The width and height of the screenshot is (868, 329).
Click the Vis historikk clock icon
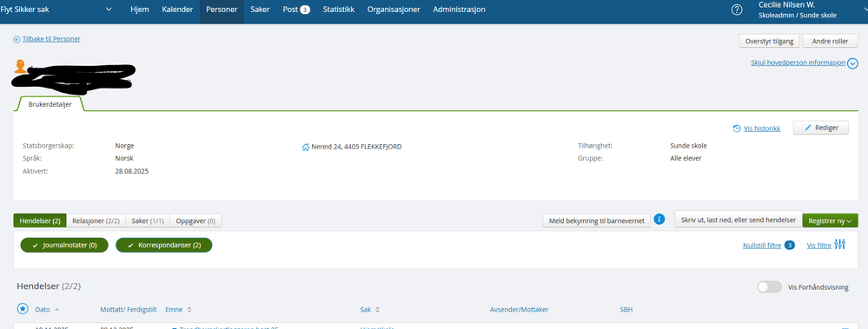coord(736,128)
